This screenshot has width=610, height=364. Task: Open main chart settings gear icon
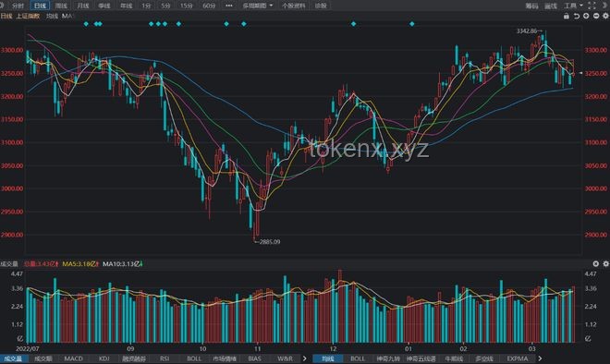click(605, 16)
